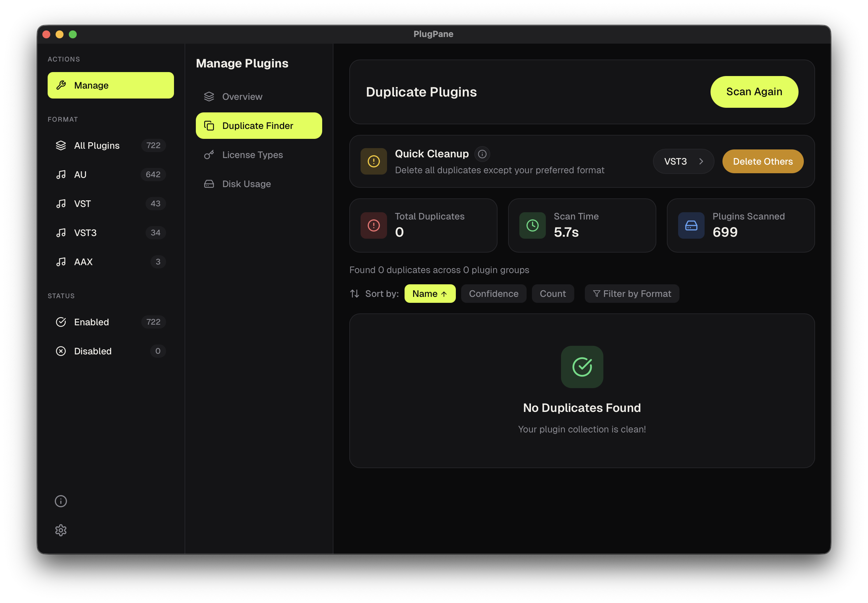Viewport: 868px width, 603px height.
Task: Select the AAX format entry
Action: pyautogui.click(x=110, y=262)
